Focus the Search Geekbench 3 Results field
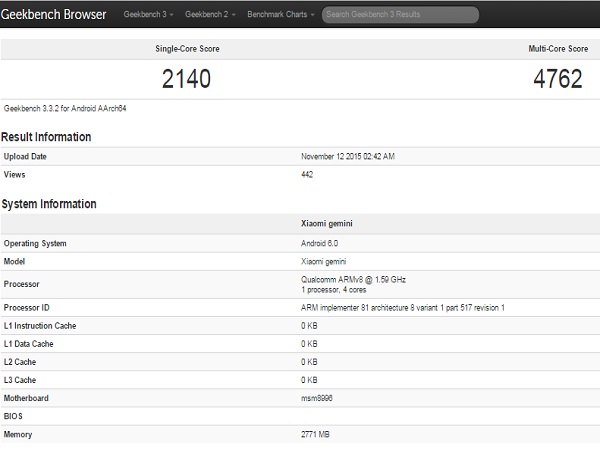 point(400,15)
